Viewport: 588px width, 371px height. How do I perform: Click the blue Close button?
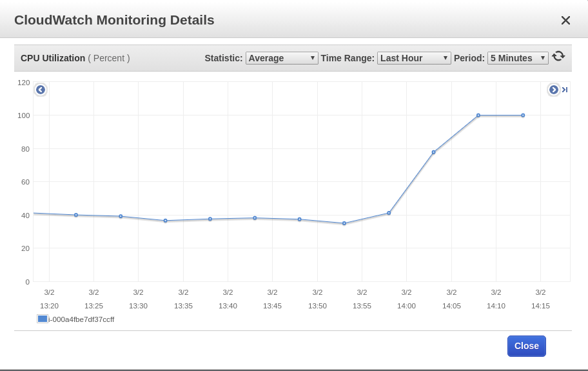(527, 346)
